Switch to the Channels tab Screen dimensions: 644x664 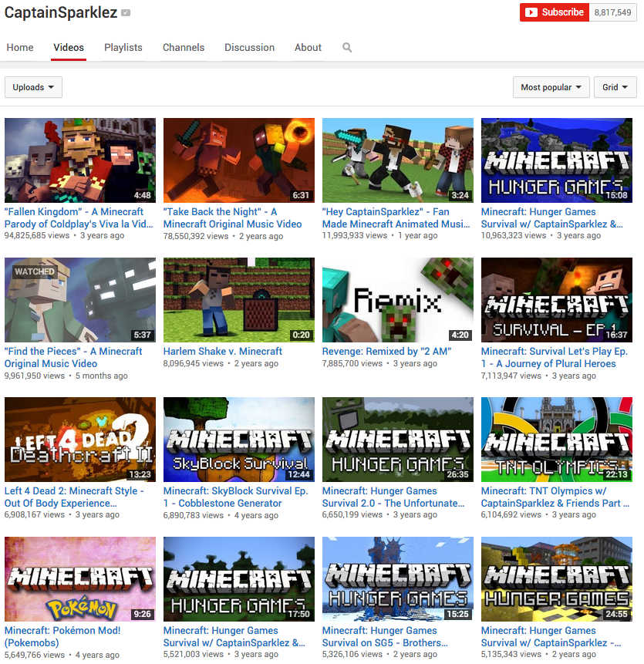[x=184, y=48]
